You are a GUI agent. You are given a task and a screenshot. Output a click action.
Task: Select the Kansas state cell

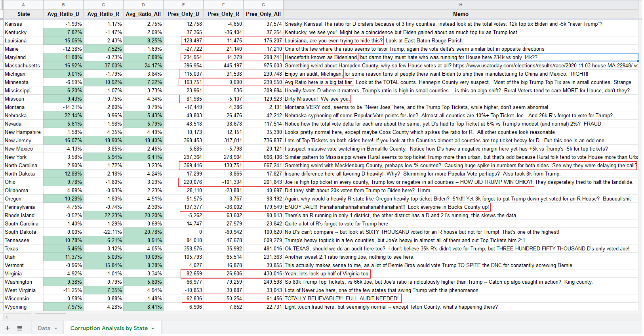[x=23, y=24]
